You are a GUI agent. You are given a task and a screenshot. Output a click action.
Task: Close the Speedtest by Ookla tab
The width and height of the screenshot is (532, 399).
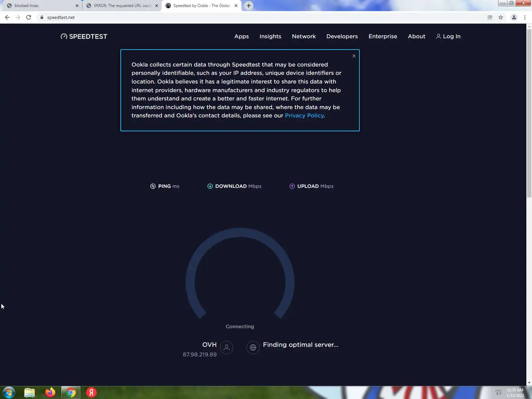(x=236, y=6)
